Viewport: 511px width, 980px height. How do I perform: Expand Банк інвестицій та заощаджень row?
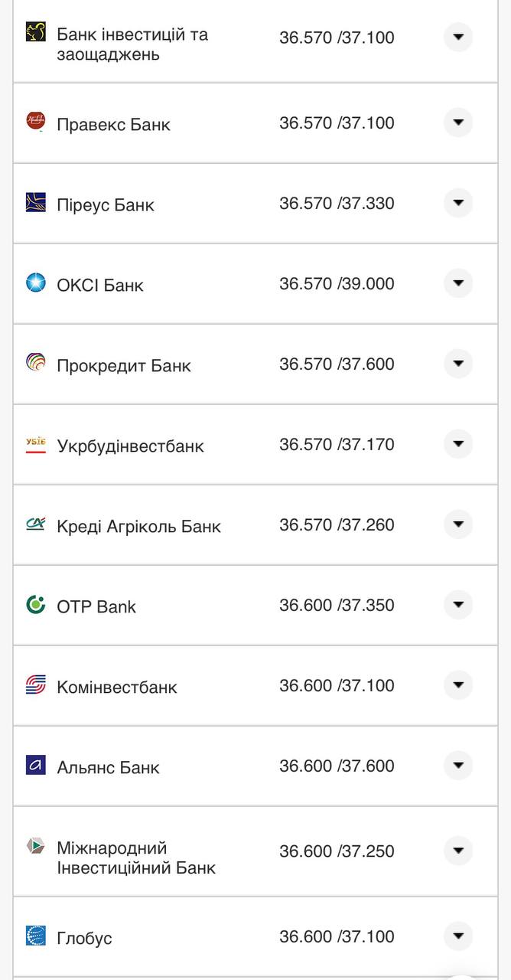click(x=458, y=37)
